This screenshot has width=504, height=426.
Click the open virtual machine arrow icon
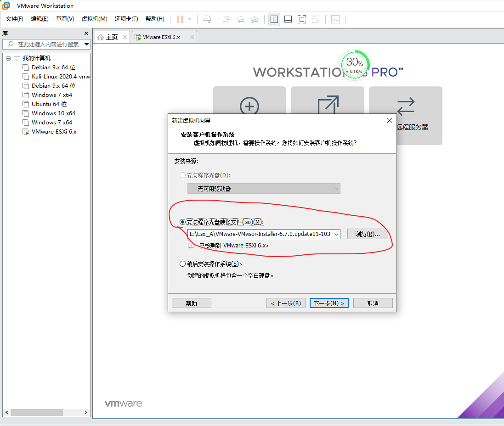[x=328, y=104]
